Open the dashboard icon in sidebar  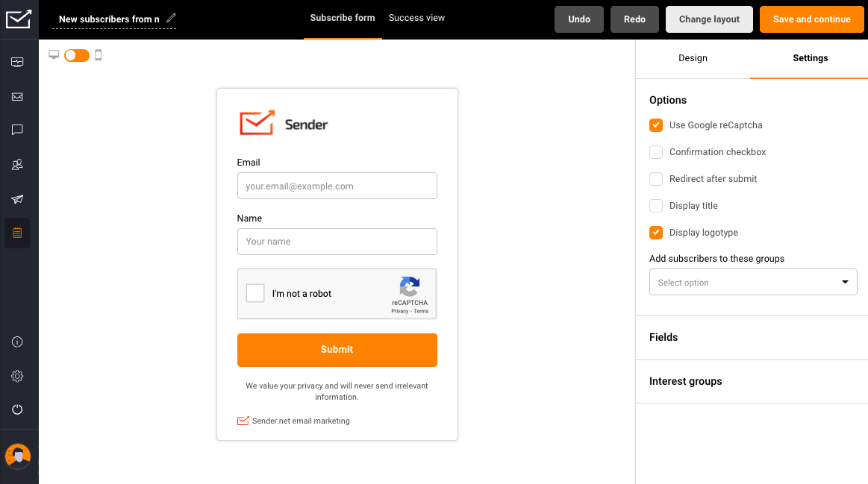pyautogui.click(x=17, y=63)
